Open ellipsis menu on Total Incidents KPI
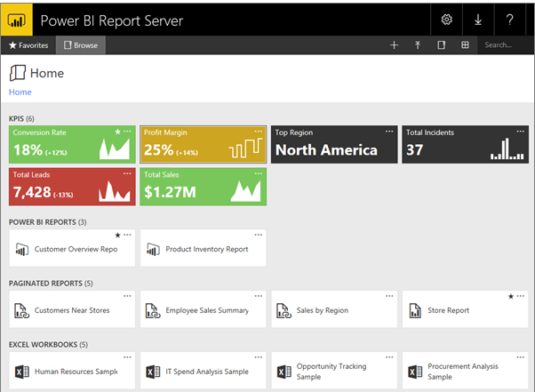The image size is (535, 392). [x=520, y=132]
